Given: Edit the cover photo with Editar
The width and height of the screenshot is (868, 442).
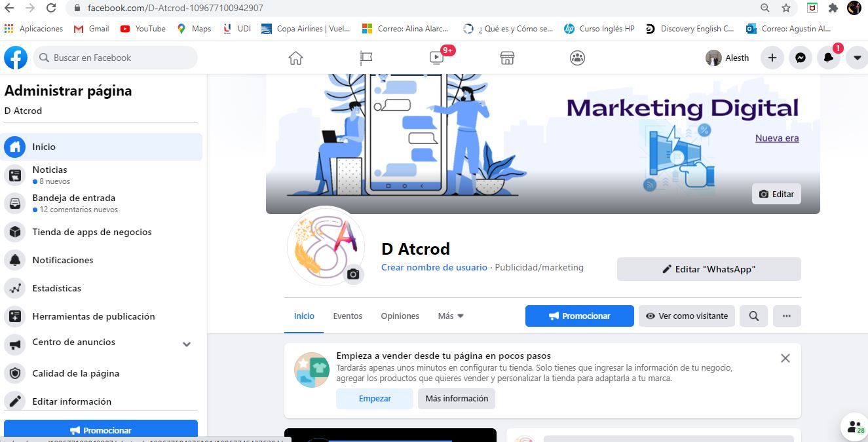Looking at the screenshot, I should (x=776, y=194).
